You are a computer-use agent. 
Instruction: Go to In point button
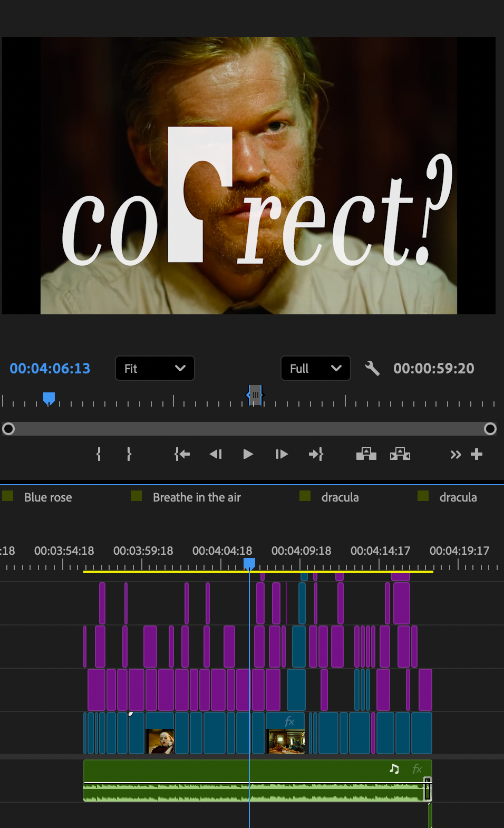point(182,454)
